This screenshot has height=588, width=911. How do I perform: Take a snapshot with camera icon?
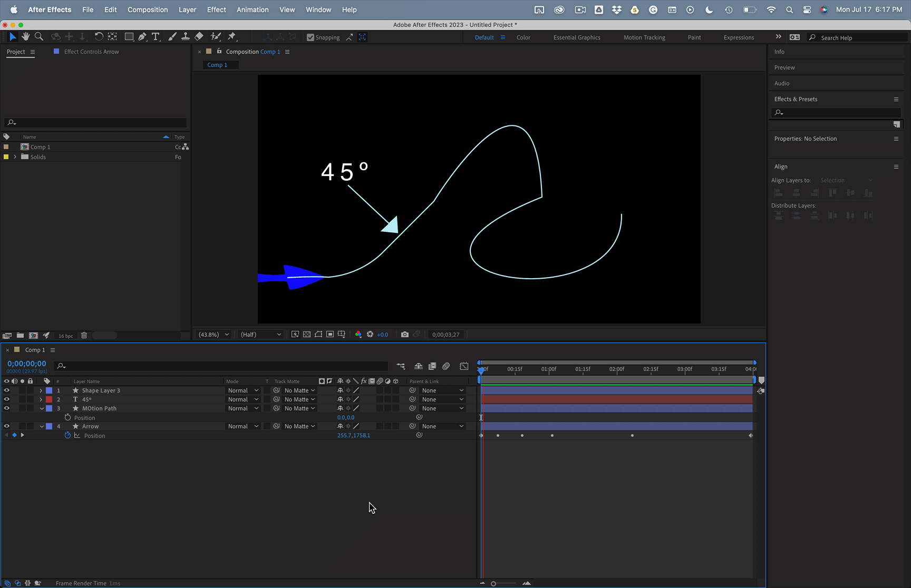405,335
